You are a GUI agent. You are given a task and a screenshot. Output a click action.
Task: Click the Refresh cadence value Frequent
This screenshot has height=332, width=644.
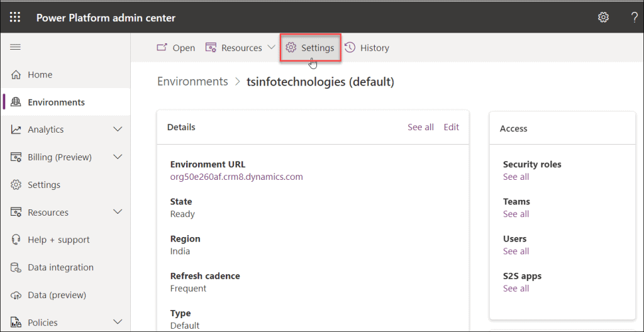pyautogui.click(x=188, y=289)
